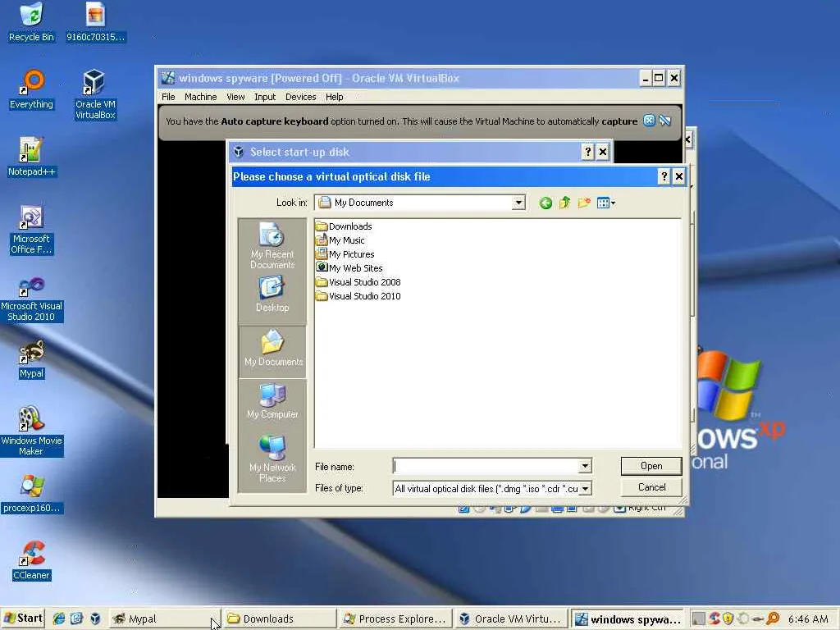Launch CCleaner from desktop
Image resolution: width=840 pixels, height=630 pixels.
(x=31, y=561)
